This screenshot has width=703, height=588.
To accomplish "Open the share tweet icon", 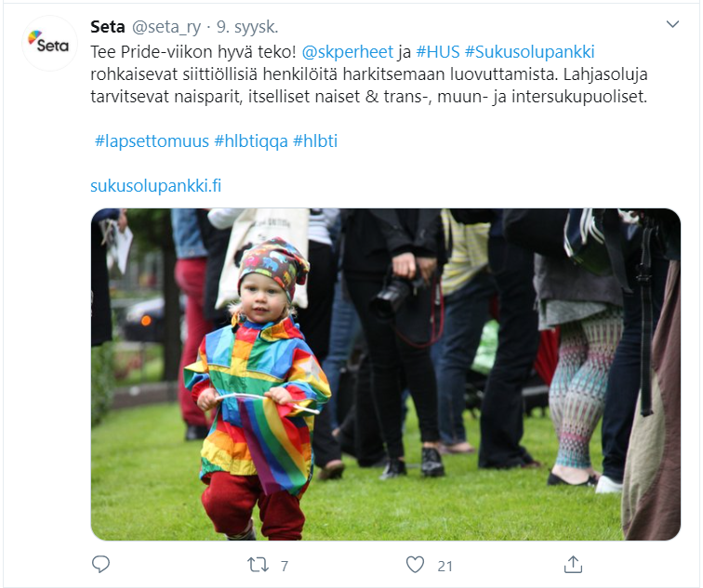I will point(573,564).
